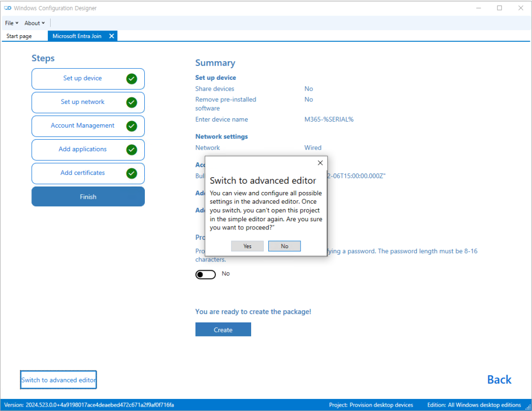The image size is (532, 411).
Task: Click the Back link
Action: point(499,380)
